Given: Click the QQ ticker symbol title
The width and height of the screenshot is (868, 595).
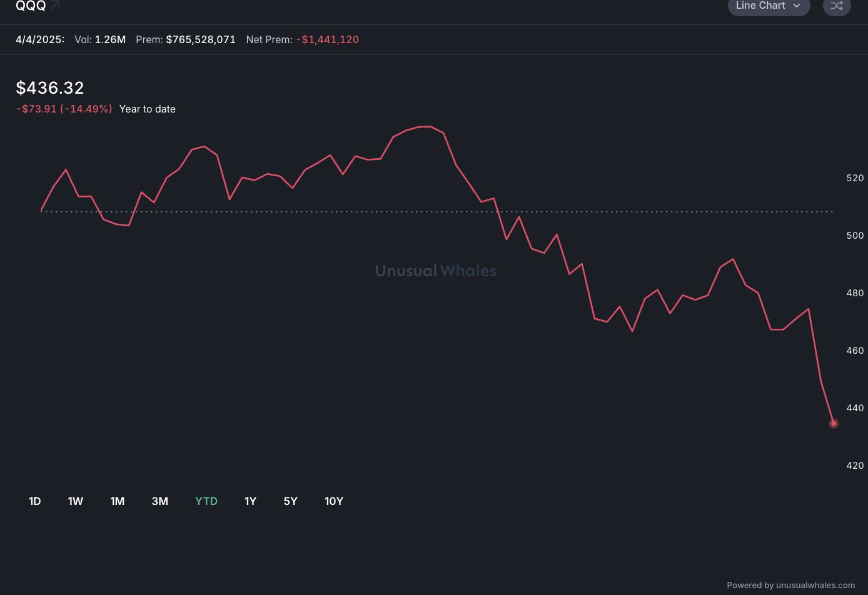Looking at the screenshot, I should tap(31, 6).
